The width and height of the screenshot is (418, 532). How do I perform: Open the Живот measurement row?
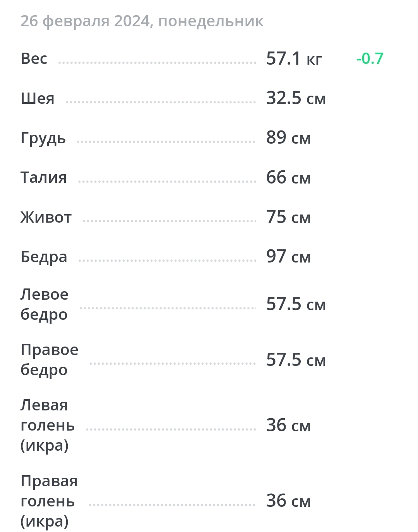46,218
